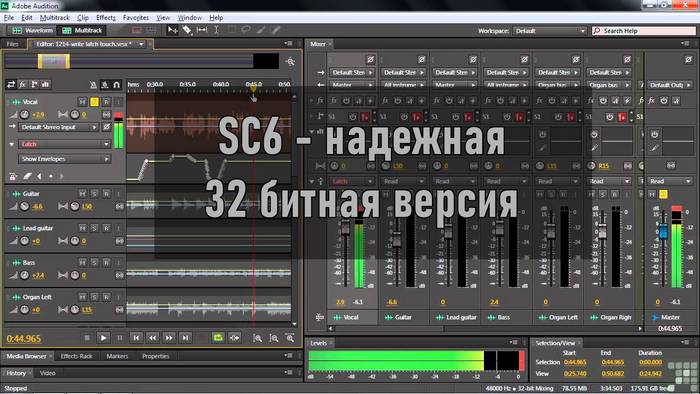Select the Move tool in the toolbar
This screenshot has width=700, height=394.
[x=172, y=30]
